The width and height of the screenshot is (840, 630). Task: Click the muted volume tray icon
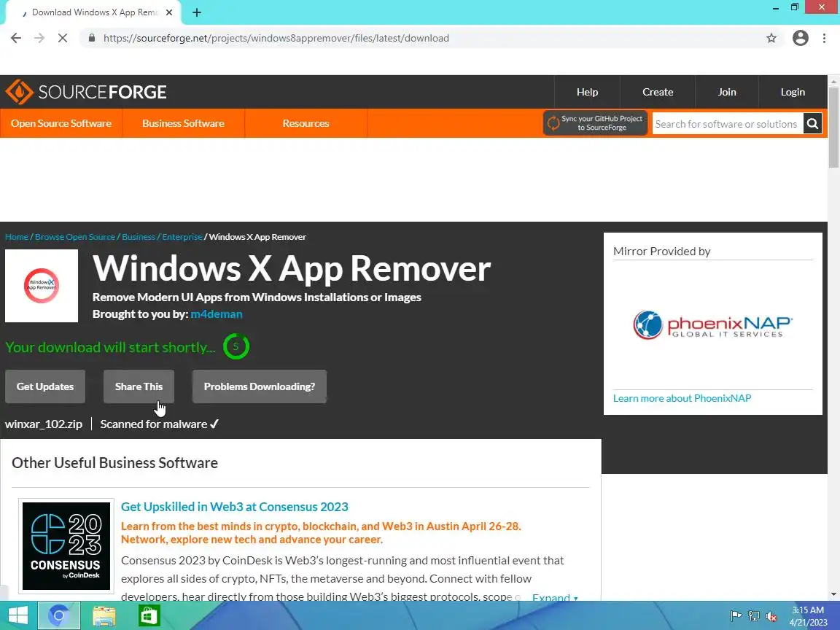(x=771, y=616)
